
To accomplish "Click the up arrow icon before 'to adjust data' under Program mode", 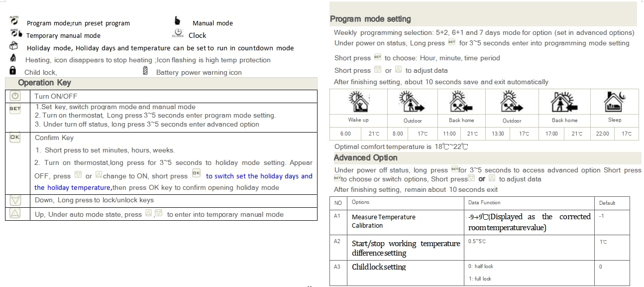I will tap(398, 70).
